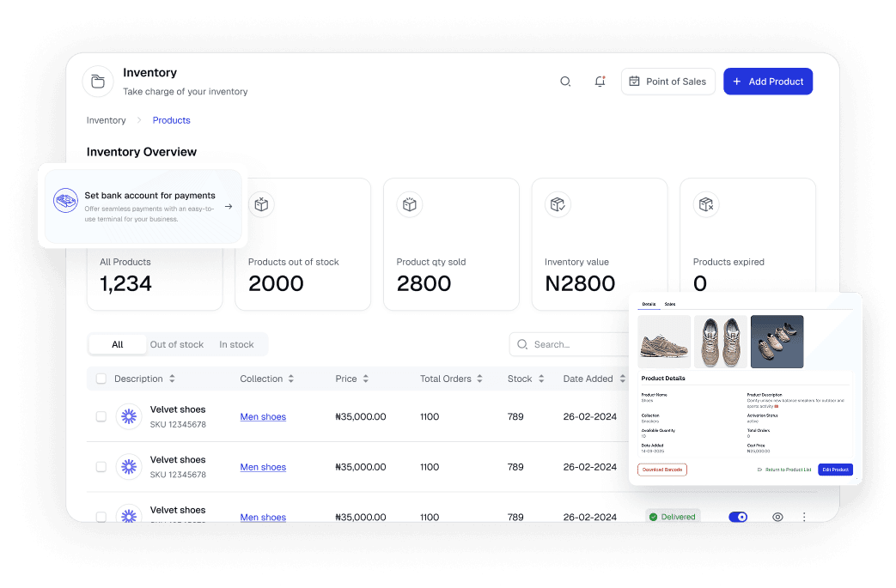Click the Products out of stock box icon
896x588 pixels.
coord(261,204)
